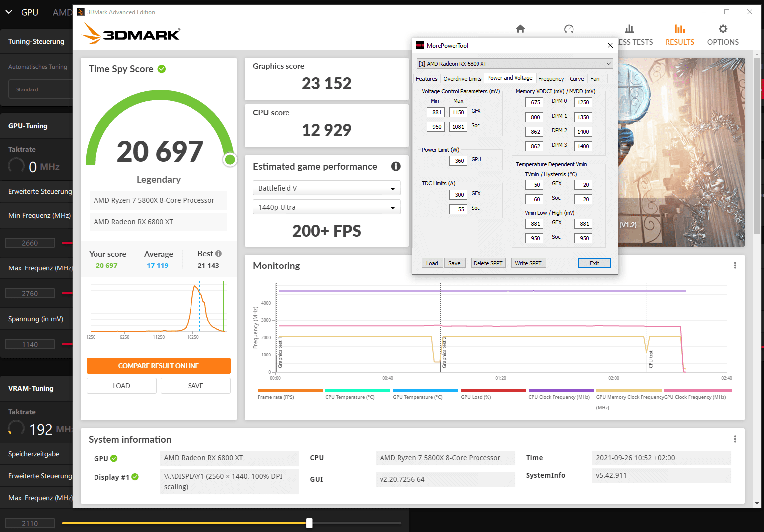
Task: Click the Spannung value field 1140
Action: [x=30, y=344]
